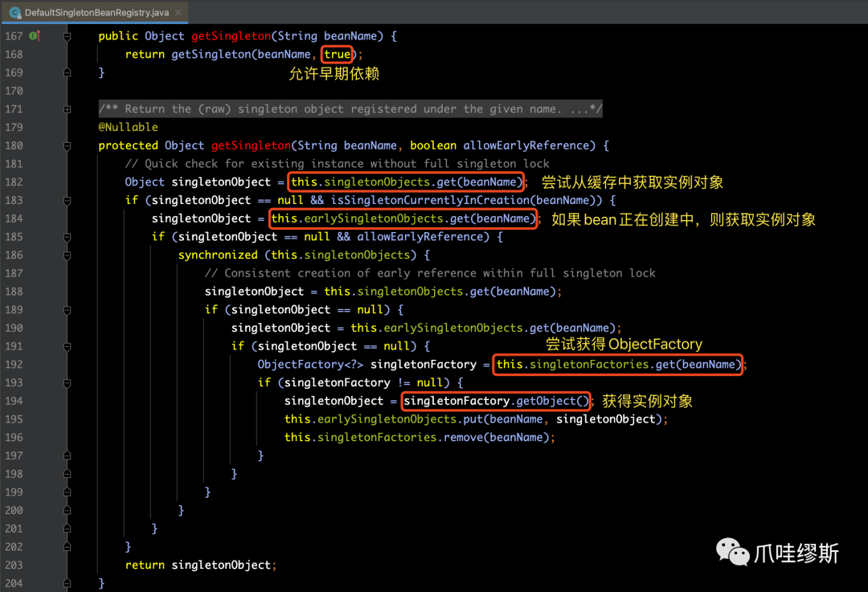This screenshot has height=592, width=868.
Task: Click line number 170 in the gutter
Action: (14, 91)
